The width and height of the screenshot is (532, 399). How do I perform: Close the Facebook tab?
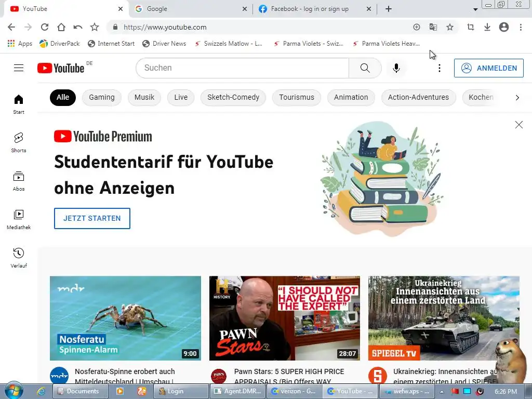(x=369, y=9)
